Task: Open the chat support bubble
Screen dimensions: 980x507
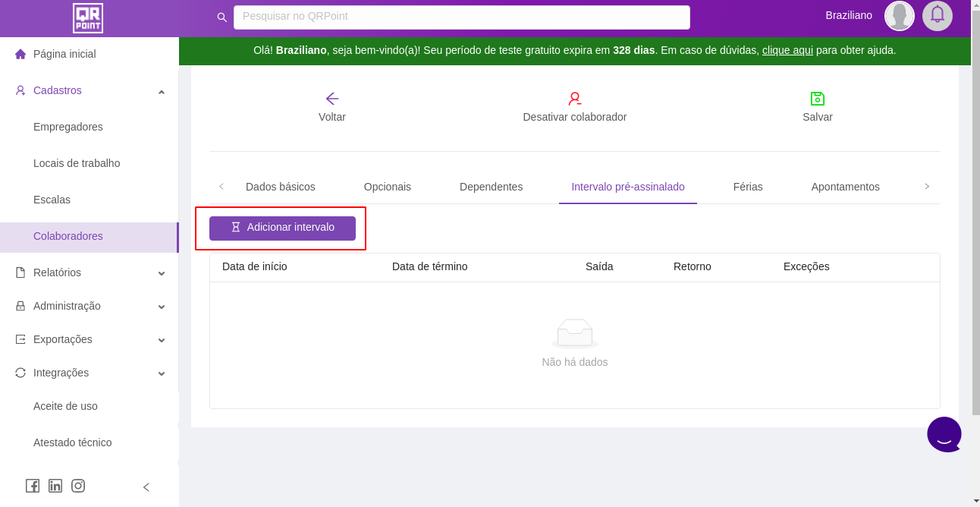Action: (x=944, y=435)
